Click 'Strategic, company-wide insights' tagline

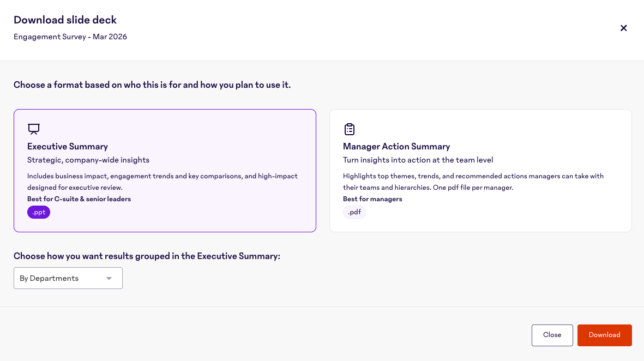coord(88,160)
